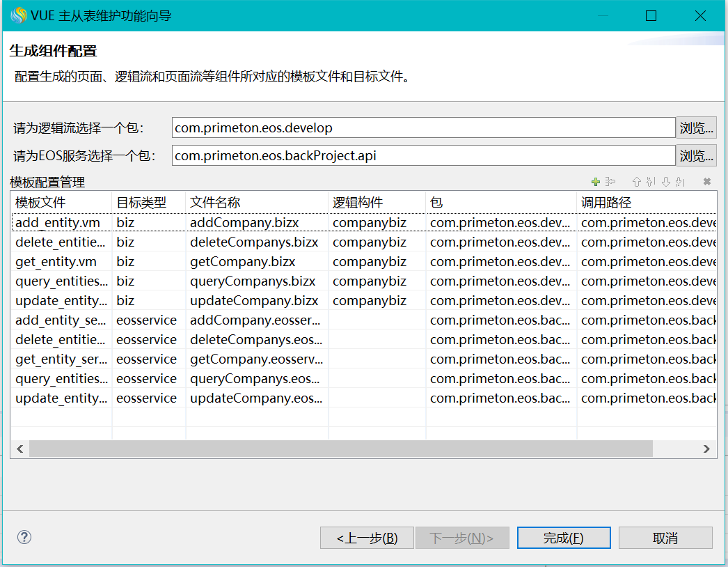The width and height of the screenshot is (728, 567).
Task: Select the queryCompanys.bizx file name cell
Action: 253,281
